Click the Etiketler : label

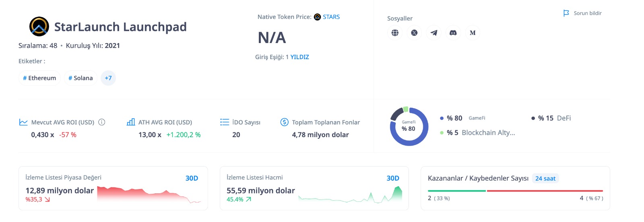pyautogui.click(x=32, y=61)
